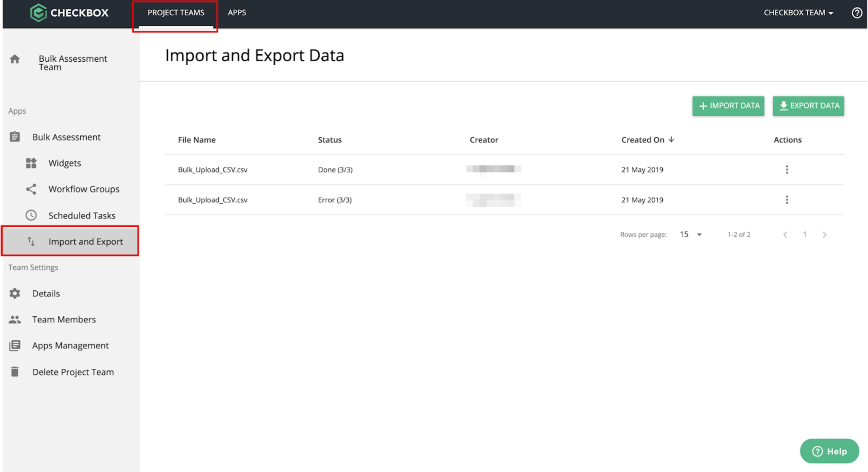Viewport: 868px width, 472px height.
Task: Click the home icon beside Bulk Assessment Team
Action: coord(15,59)
